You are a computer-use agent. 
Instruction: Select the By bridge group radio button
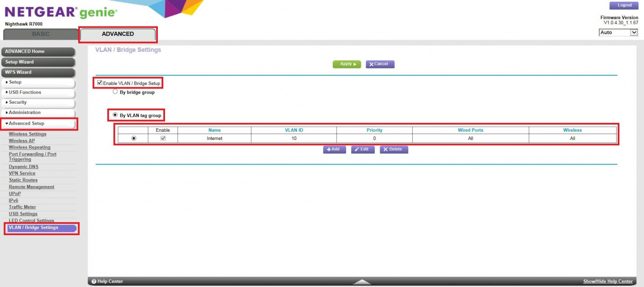[x=115, y=92]
